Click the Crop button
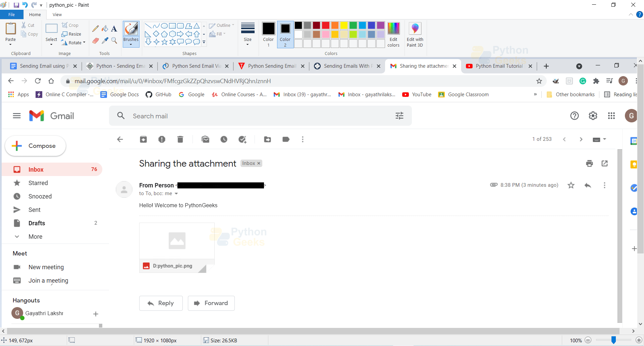Viewport: 644px width, 346px height. click(71, 25)
